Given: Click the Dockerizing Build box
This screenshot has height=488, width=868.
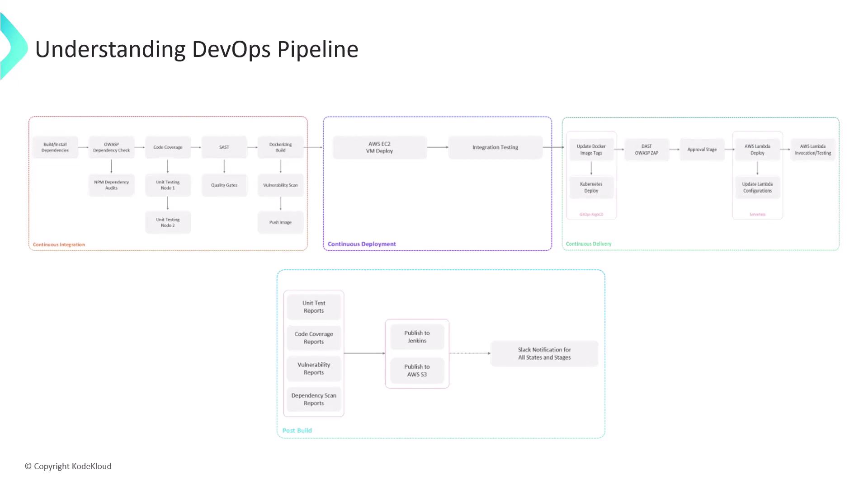Looking at the screenshot, I should coord(280,147).
